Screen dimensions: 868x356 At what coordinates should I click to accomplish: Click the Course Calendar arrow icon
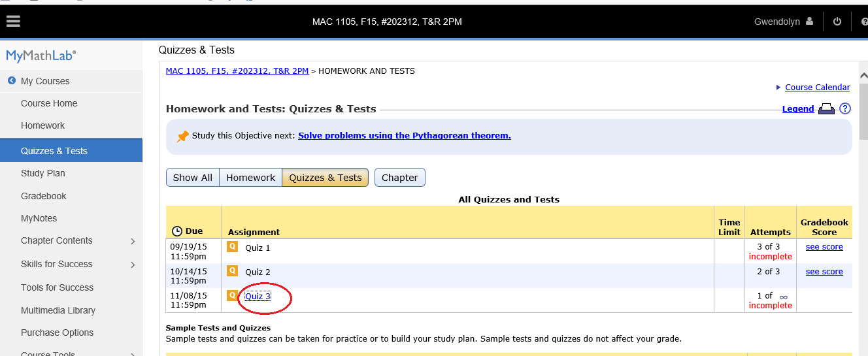click(x=778, y=88)
